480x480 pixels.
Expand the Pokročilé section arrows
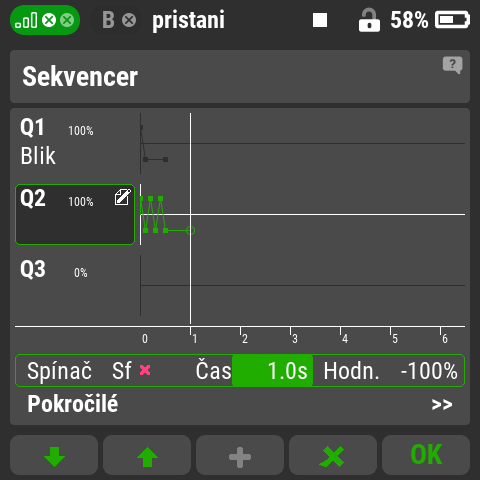442,404
